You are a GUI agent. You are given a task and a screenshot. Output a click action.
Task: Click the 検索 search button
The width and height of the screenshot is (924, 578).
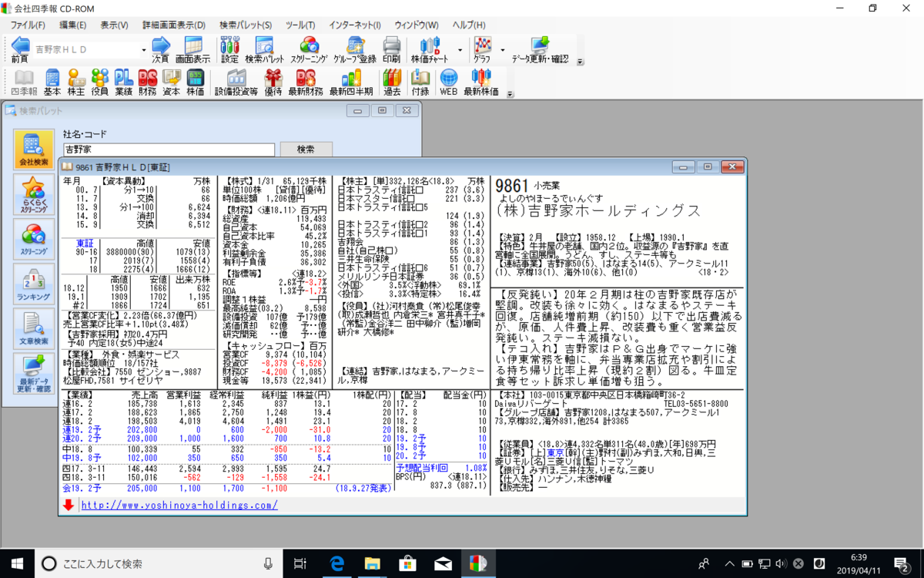coord(306,150)
